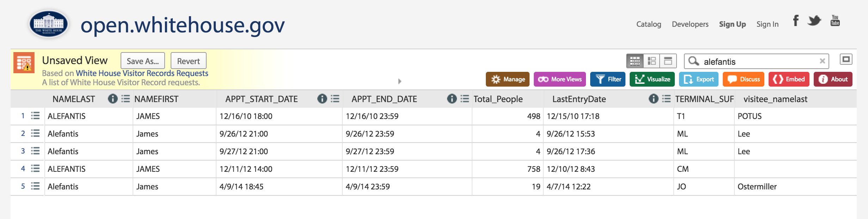The width and height of the screenshot is (868, 219).
Task: Click the magnifying glass search icon
Action: pyautogui.click(x=693, y=61)
